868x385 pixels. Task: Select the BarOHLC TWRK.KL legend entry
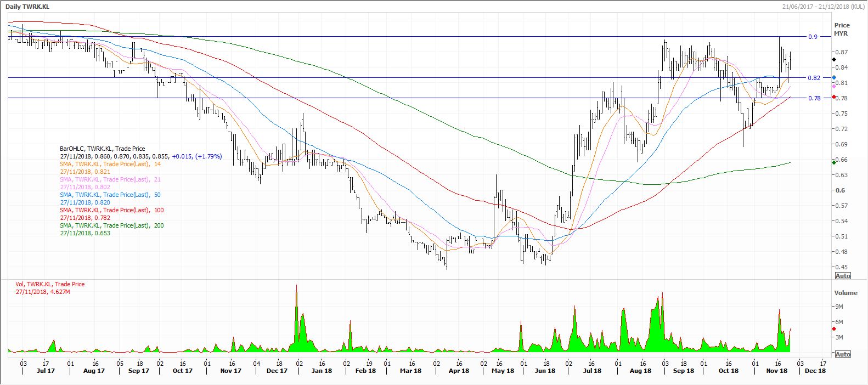tap(102, 149)
